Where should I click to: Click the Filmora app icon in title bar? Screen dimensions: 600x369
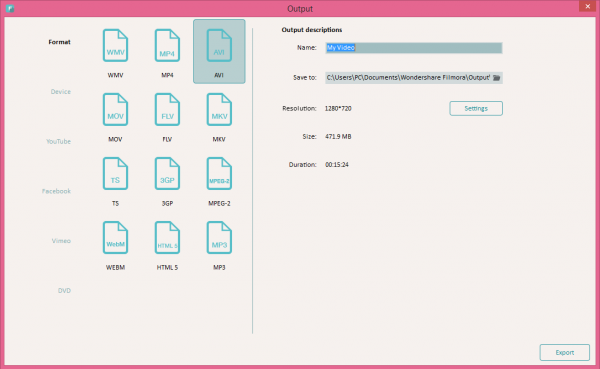coord(10,8)
